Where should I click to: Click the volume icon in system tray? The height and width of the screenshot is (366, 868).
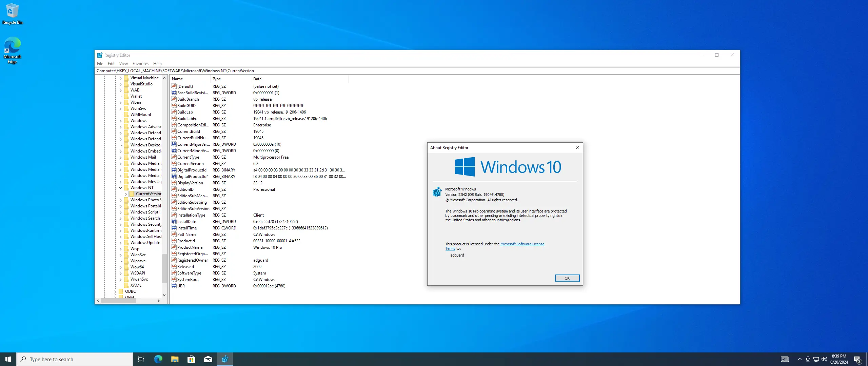[824, 359]
